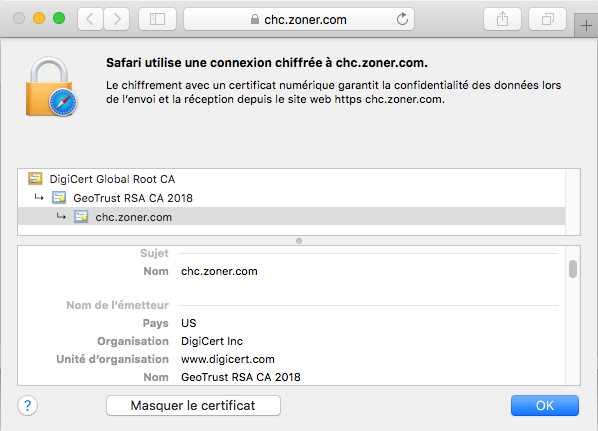Click the Unité d'organisation label
The height and width of the screenshot is (431, 598).
[x=113, y=359]
